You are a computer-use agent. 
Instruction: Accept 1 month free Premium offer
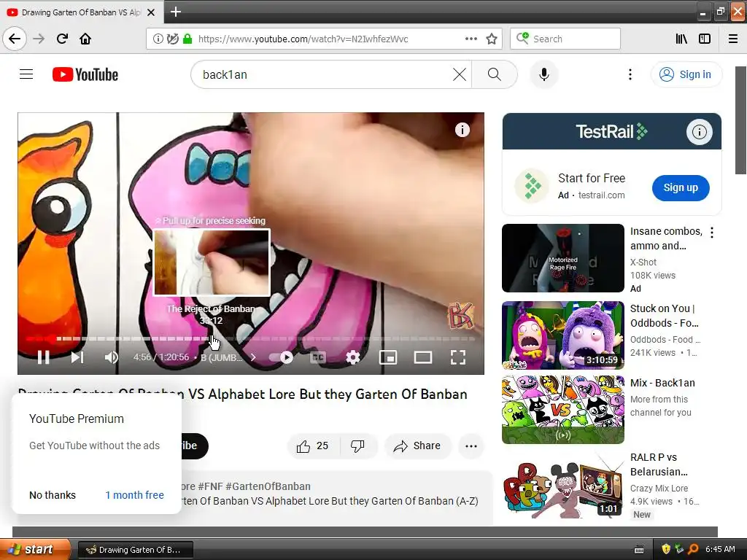point(135,495)
